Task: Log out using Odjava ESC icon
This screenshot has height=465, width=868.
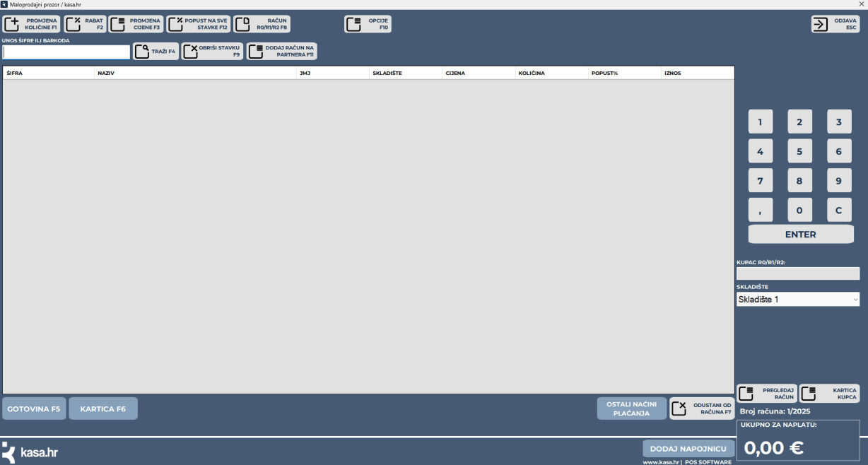Action: pyautogui.click(x=835, y=24)
